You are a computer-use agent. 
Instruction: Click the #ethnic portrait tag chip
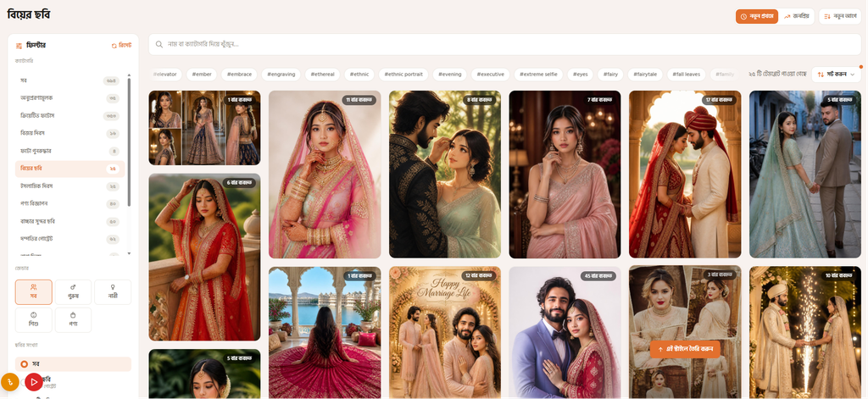403,75
